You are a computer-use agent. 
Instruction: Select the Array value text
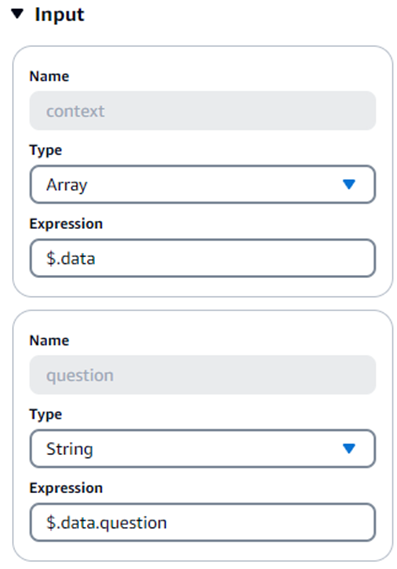[x=67, y=185]
